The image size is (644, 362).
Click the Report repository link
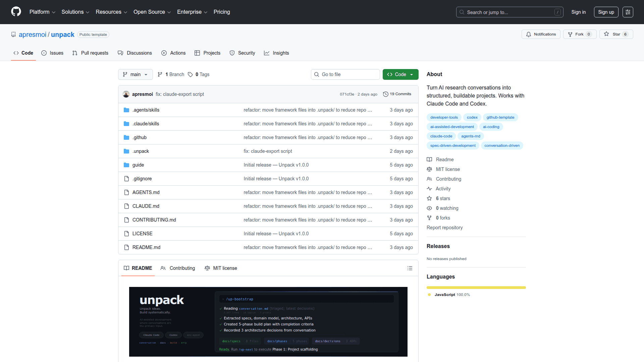(444, 228)
